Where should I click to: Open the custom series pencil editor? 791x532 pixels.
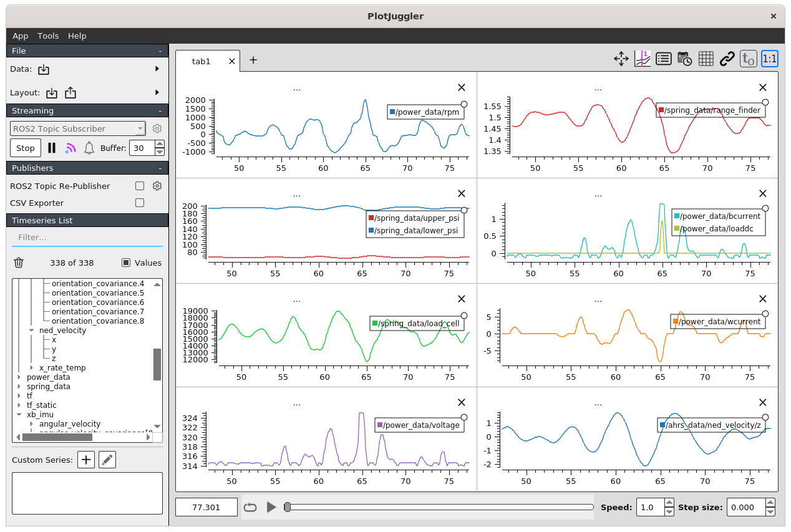(107, 460)
